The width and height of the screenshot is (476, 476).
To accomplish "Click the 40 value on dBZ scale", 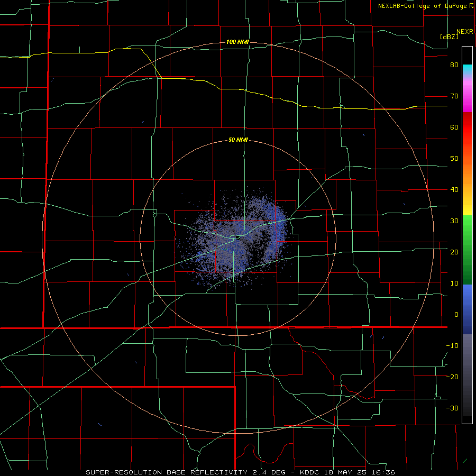I will click(454, 190).
